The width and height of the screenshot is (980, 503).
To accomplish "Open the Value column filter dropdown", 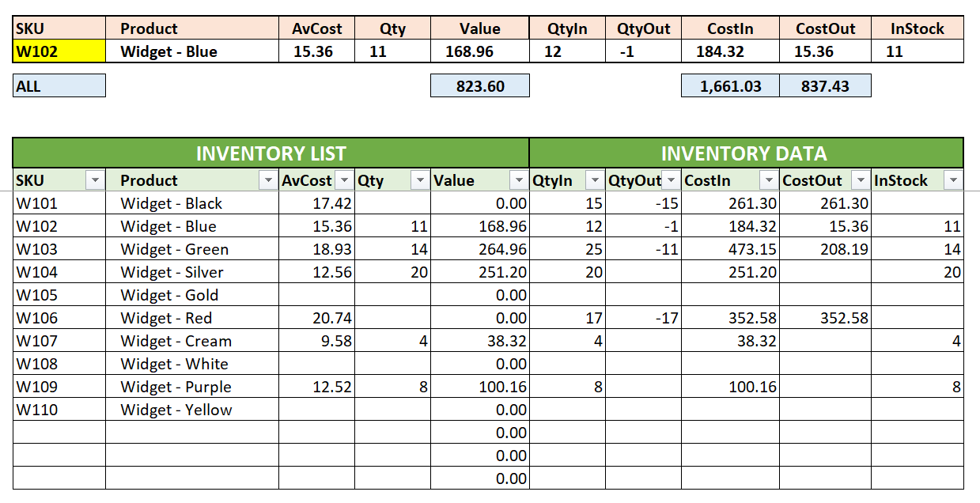I will click(519, 180).
